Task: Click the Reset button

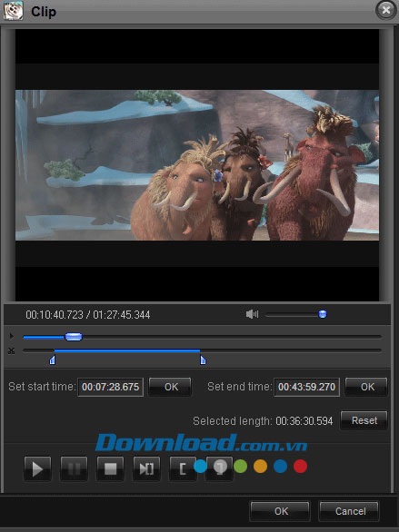Action: (364, 420)
